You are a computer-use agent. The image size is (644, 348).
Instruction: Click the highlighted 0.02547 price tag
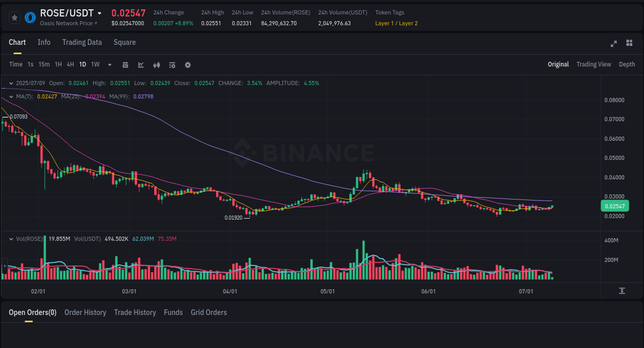(x=615, y=206)
